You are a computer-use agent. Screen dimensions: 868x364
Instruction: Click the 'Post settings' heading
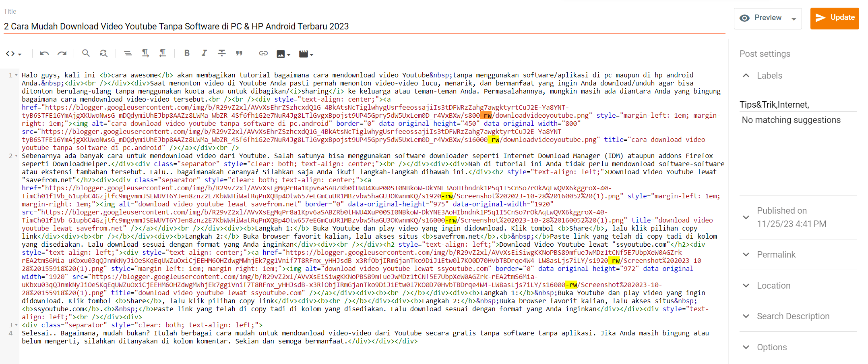(765, 54)
